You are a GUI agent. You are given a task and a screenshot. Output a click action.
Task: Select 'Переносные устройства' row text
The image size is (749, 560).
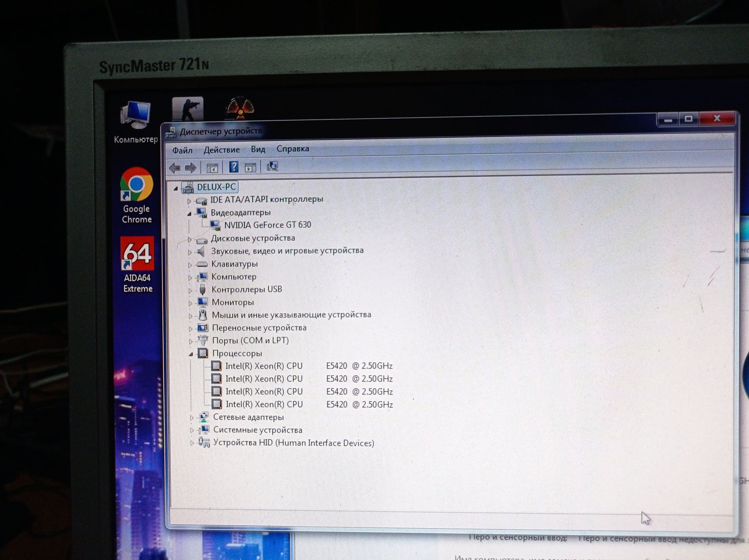(259, 328)
